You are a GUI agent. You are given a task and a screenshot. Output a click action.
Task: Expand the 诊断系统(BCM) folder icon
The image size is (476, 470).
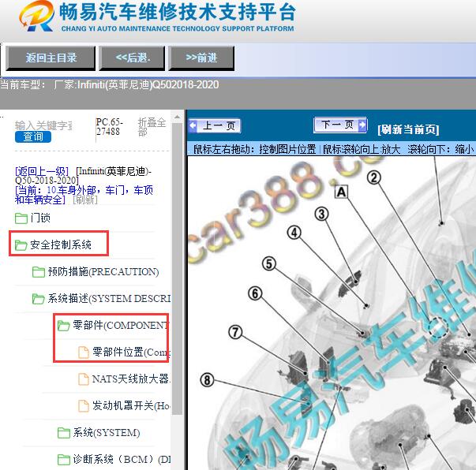tap(64, 460)
